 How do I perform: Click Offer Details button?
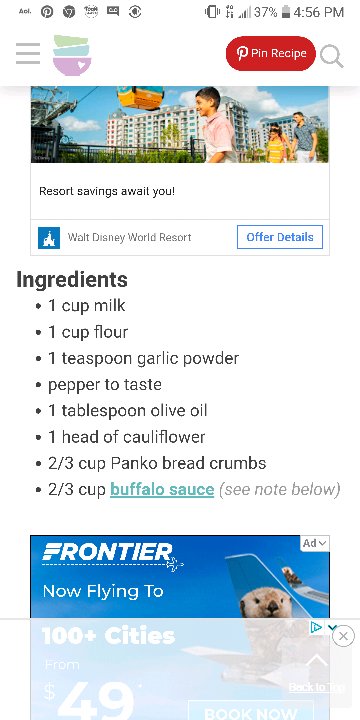point(280,237)
